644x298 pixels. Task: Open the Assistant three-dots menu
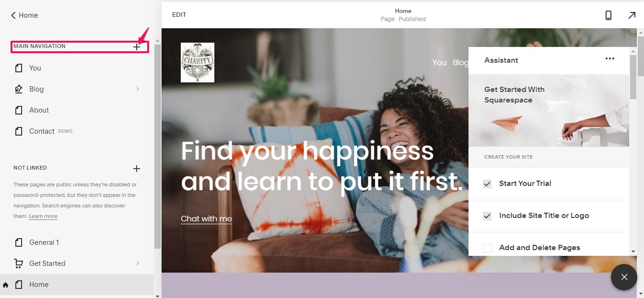point(609,59)
